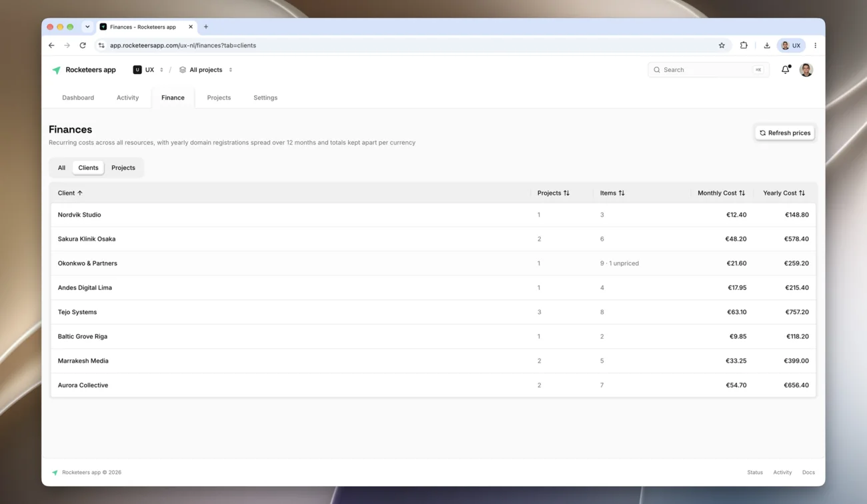This screenshot has height=504, width=867.
Task: Sort table by Items column
Action: 612,193
